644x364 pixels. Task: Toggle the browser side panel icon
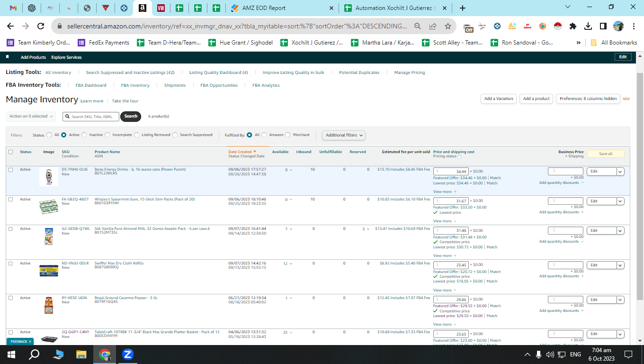pos(603,26)
